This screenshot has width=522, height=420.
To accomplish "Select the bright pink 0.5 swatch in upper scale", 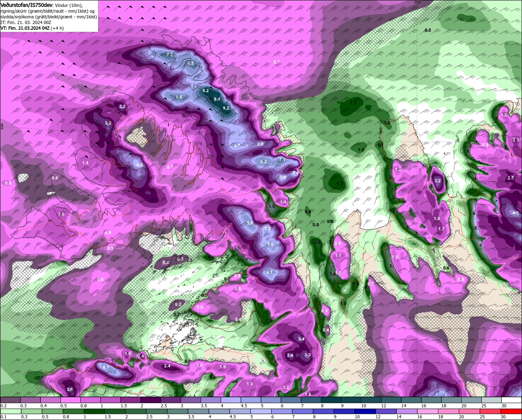I will [x=70, y=400].
